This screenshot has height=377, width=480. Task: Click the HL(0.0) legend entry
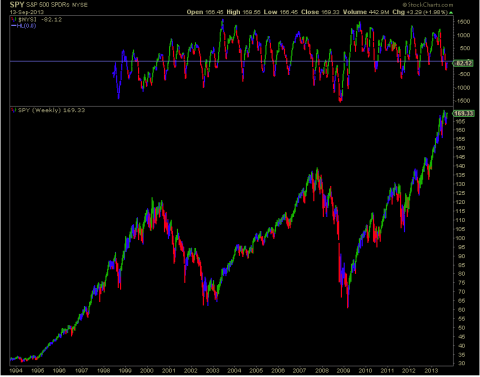click(24, 26)
